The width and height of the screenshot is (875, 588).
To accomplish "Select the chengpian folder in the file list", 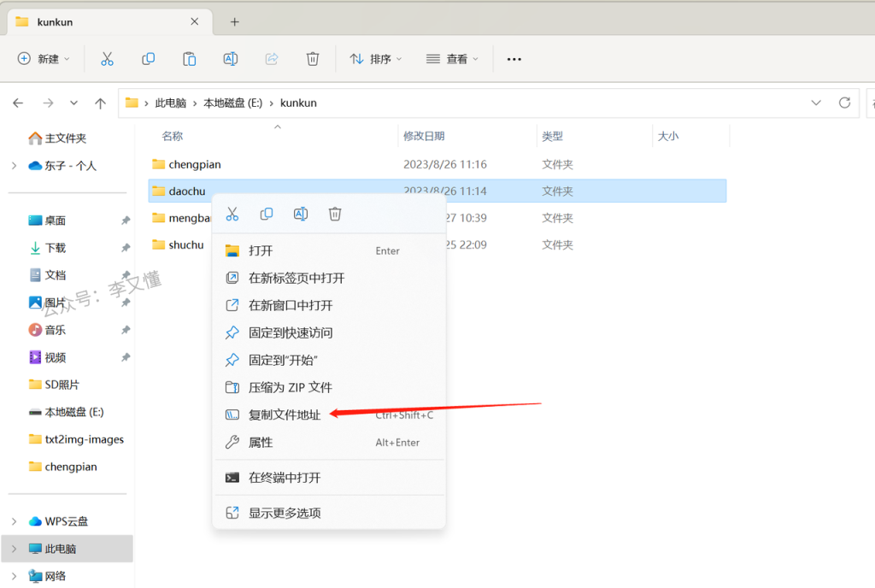I will click(195, 164).
